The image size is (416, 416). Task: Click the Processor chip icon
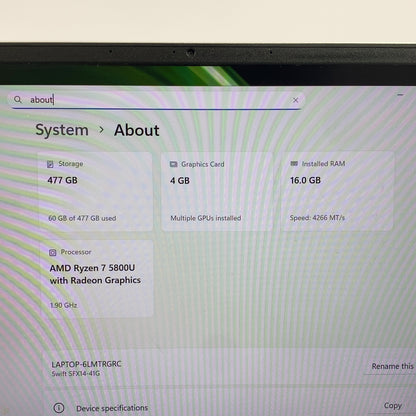point(53,252)
